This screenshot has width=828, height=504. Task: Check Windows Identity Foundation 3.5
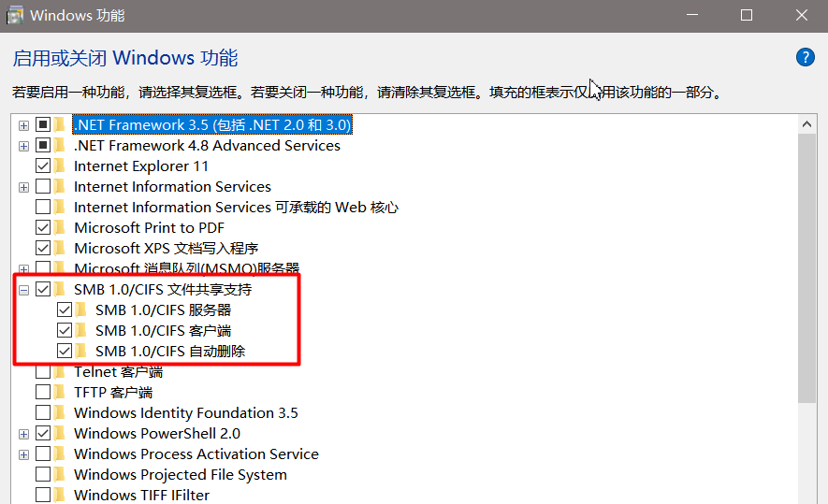pyautogui.click(x=43, y=413)
